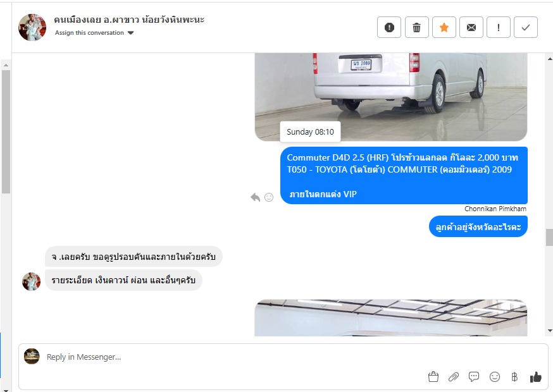Click the left panel scrollbar up arrow

6,65
